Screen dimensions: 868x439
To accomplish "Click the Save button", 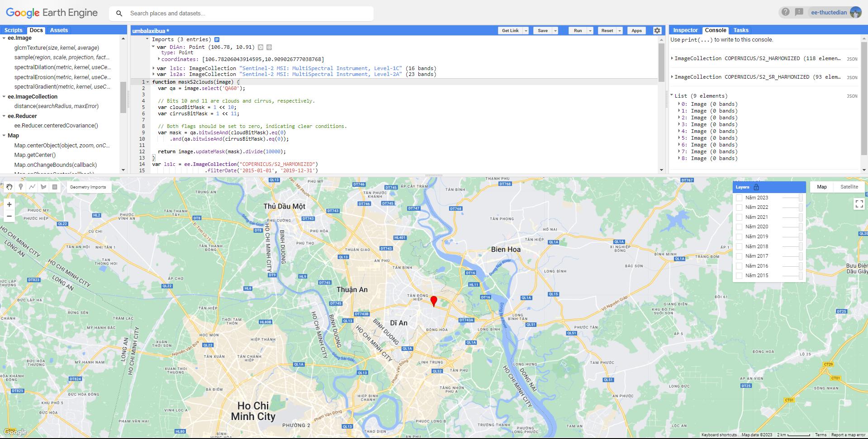I will pos(542,31).
